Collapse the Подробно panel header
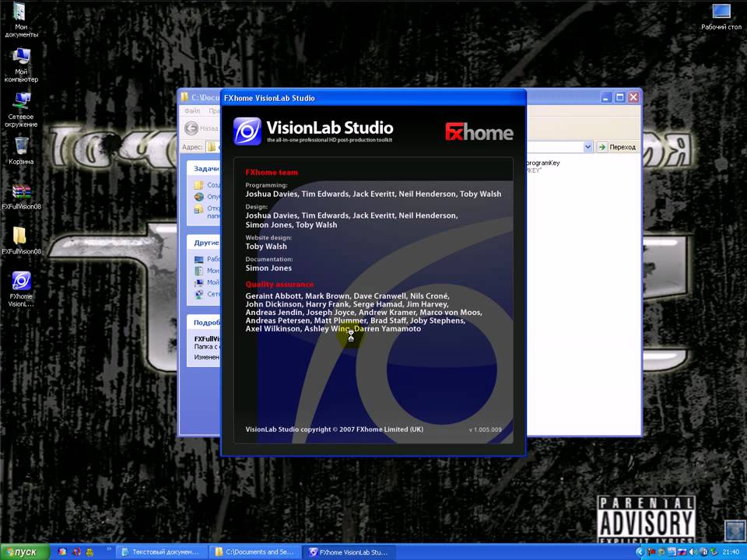The width and height of the screenshot is (747, 560). pos(203,322)
